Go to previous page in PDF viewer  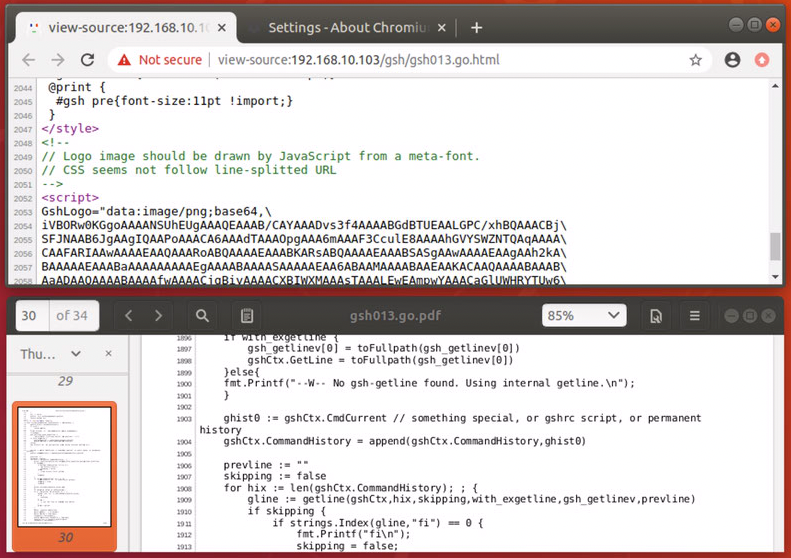128,316
